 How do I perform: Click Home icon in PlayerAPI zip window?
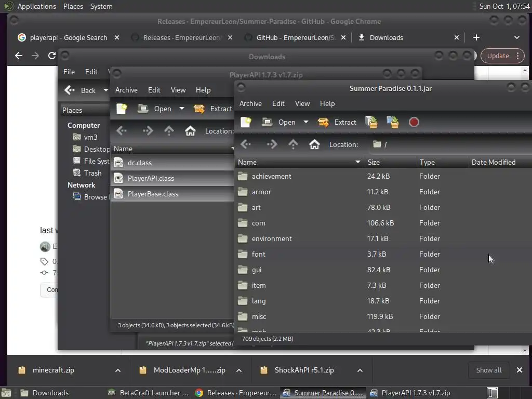[190, 131]
